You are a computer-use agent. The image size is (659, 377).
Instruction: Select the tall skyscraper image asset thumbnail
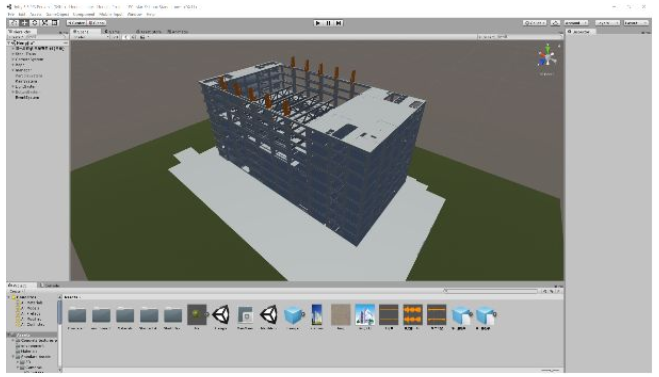[x=317, y=315]
